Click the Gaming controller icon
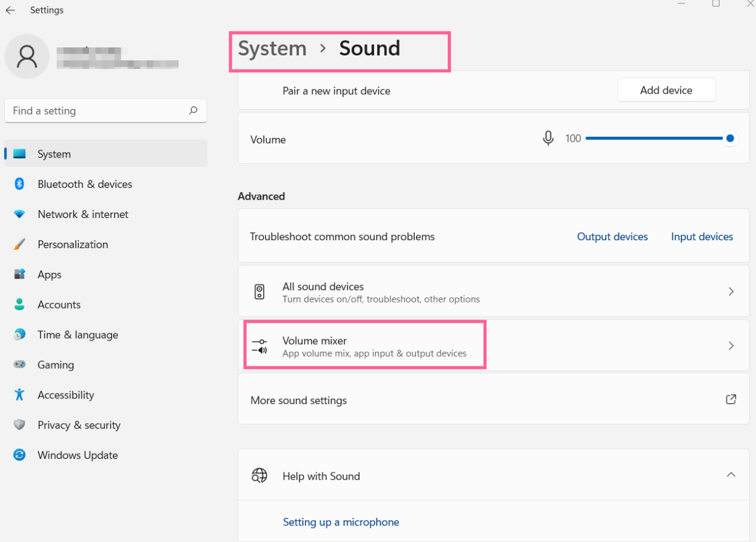The height and width of the screenshot is (542, 756). click(20, 365)
